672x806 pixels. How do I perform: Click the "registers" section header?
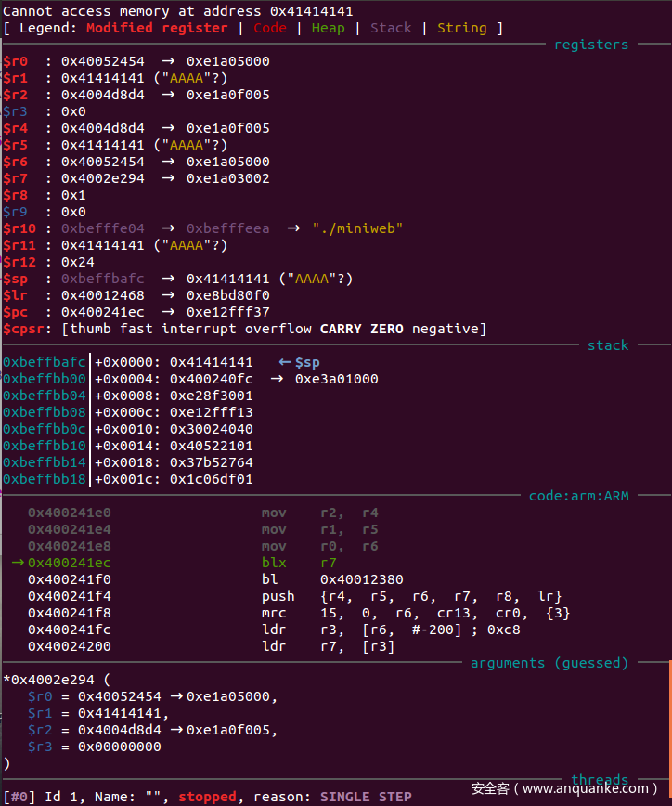tap(591, 45)
